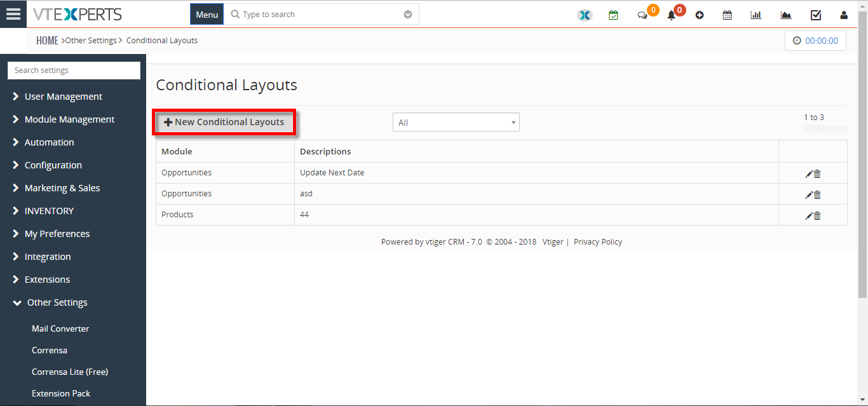Open the All module filter dropdown
The image size is (868, 406).
click(x=456, y=123)
